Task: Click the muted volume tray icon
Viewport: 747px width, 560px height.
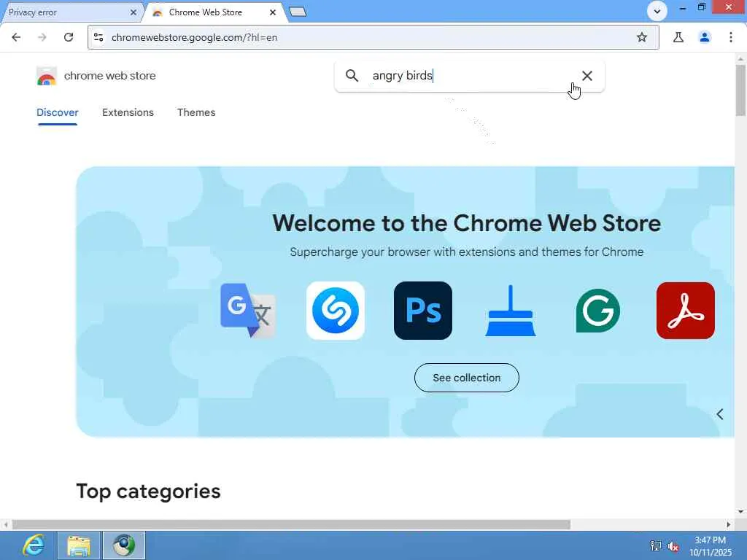Action: tap(673, 545)
